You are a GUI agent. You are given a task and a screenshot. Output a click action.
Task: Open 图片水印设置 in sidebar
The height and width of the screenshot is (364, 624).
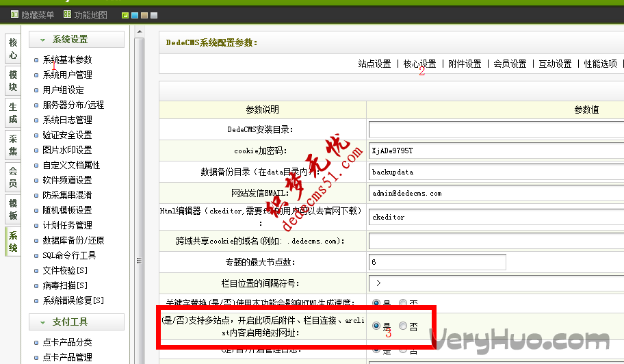pyautogui.click(x=67, y=150)
